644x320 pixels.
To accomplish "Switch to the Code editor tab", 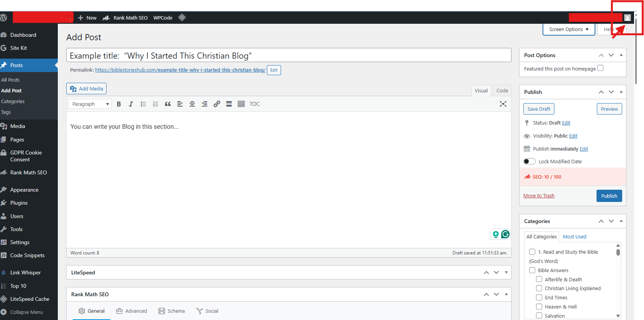I will click(x=502, y=90).
